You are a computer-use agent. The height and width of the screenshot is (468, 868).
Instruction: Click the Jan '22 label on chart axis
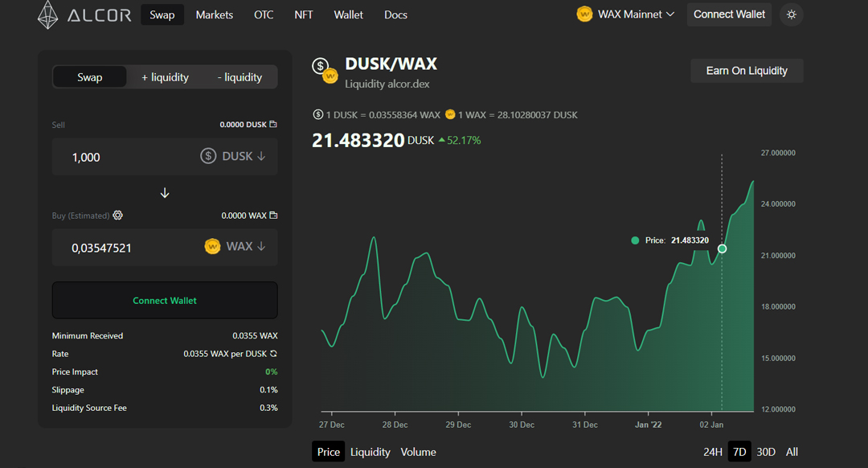click(x=649, y=425)
